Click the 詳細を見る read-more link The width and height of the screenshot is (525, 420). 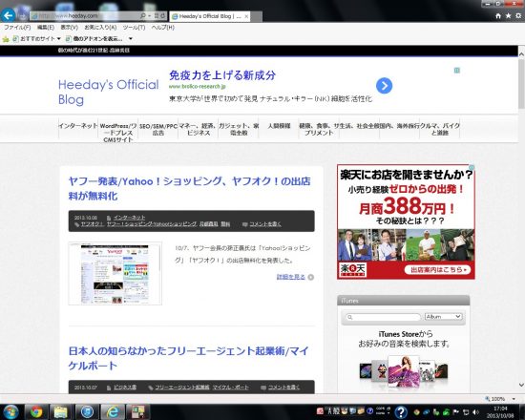click(x=290, y=277)
